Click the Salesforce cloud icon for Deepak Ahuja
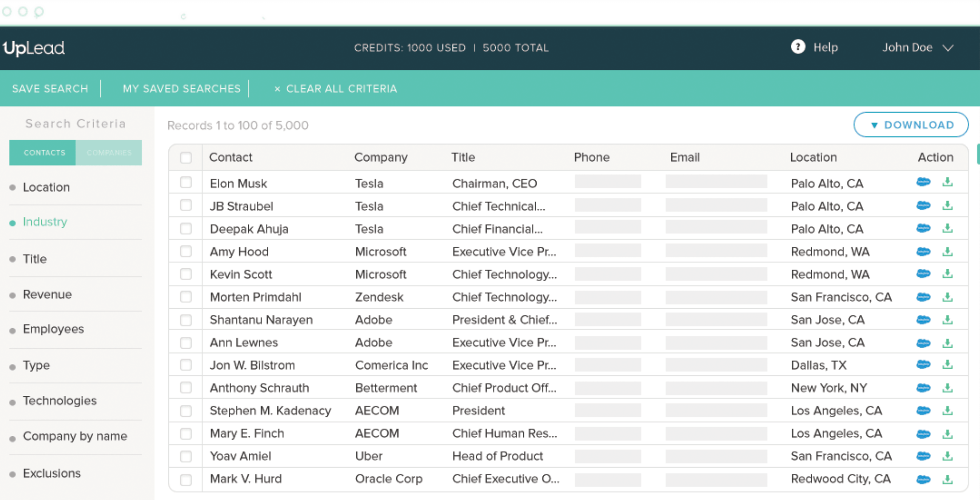The image size is (980, 500). [923, 228]
